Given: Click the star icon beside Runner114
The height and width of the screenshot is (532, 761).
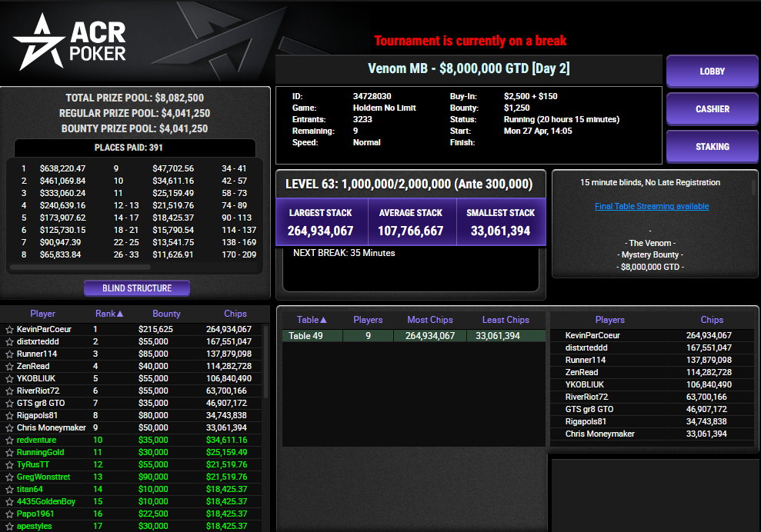Looking at the screenshot, I should click(8, 354).
